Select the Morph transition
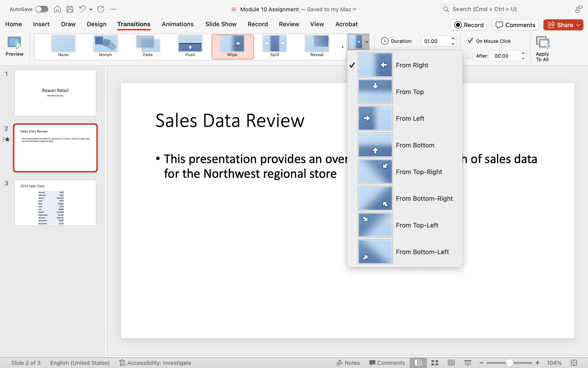Viewport: 588px width, 368px height. (105, 46)
